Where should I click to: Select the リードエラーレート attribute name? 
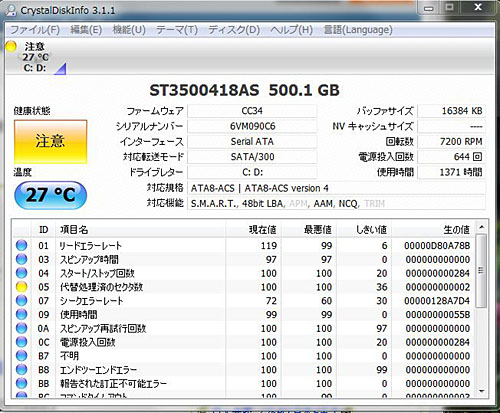click(91, 246)
